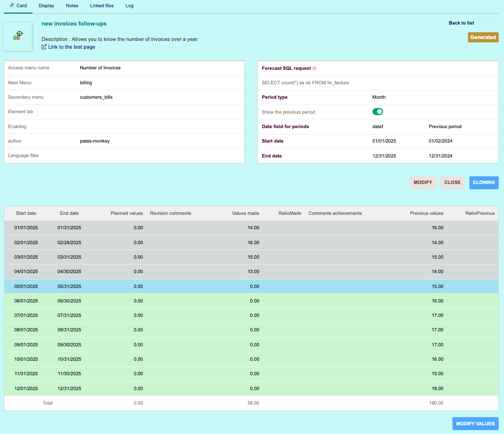Go to previous record with left chevron
The height and width of the screenshot is (434, 504).
(x=483, y=23)
